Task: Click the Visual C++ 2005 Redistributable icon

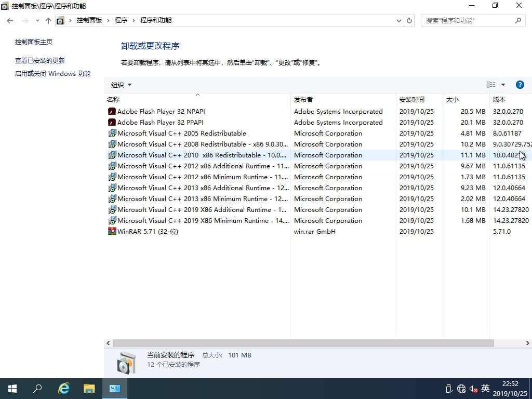Action: (x=112, y=133)
